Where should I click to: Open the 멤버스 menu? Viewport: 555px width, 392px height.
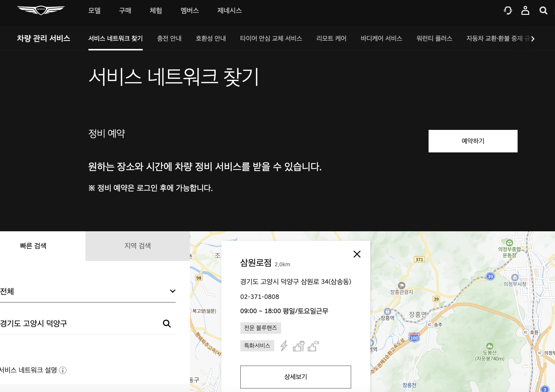[x=190, y=11]
